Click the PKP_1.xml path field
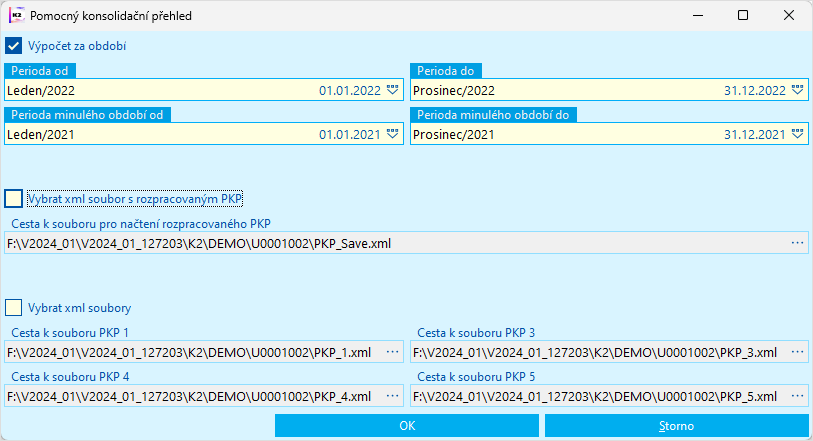Viewport: 813px width, 441px height. click(x=204, y=352)
